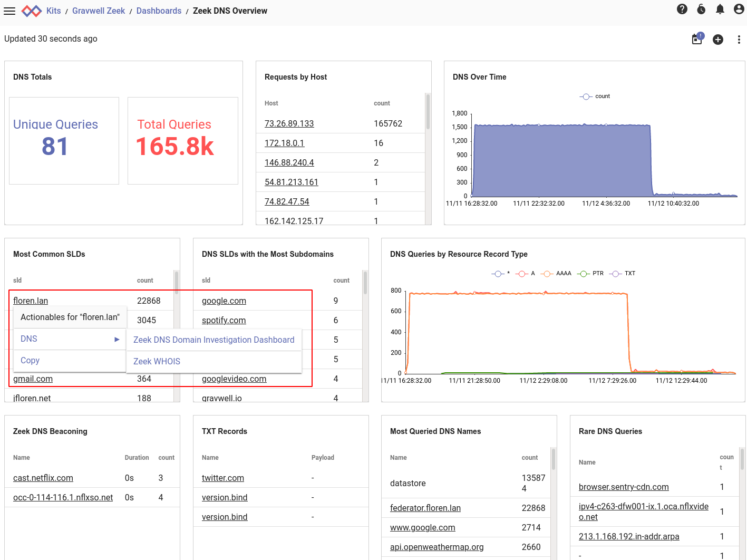Viewport: 747px width, 560px height.
Task: Click count column header in Requests by Host
Action: 382,103
